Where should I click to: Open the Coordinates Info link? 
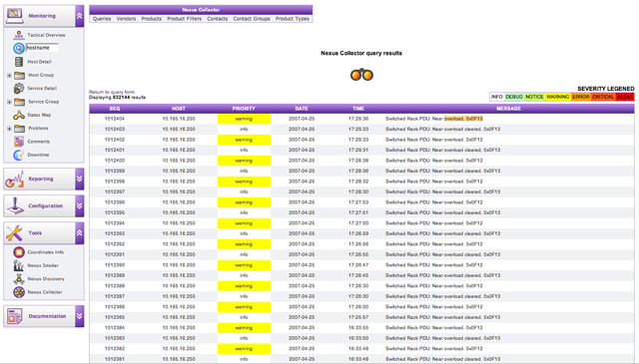coord(46,252)
